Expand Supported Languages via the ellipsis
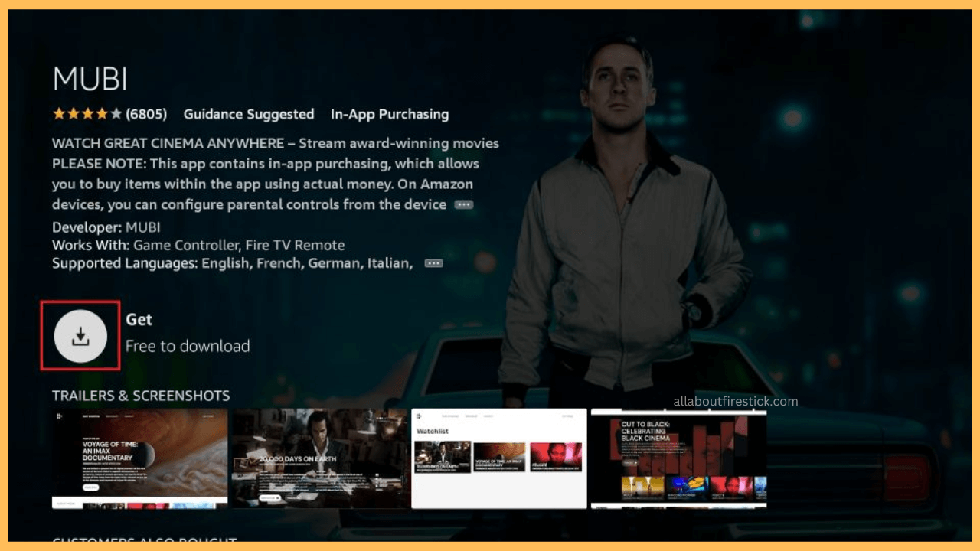 (433, 262)
